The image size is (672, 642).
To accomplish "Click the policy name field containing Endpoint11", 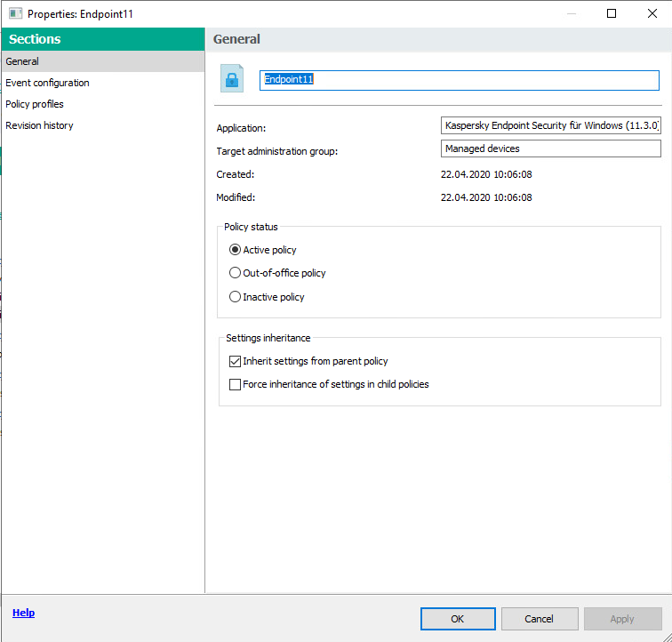I will pos(459,80).
